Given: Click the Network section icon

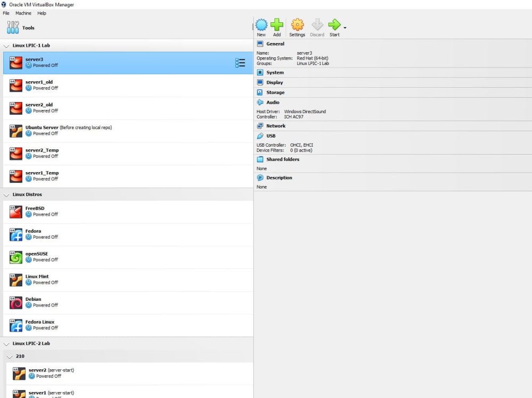Looking at the screenshot, I should 260,125.
